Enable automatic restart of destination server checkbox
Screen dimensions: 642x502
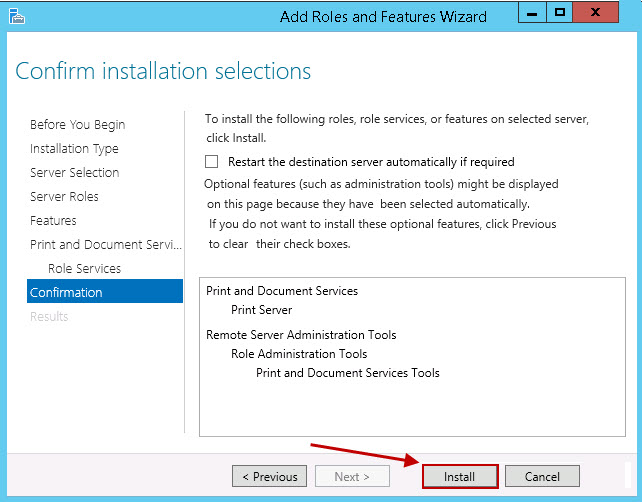click(211, 161)
